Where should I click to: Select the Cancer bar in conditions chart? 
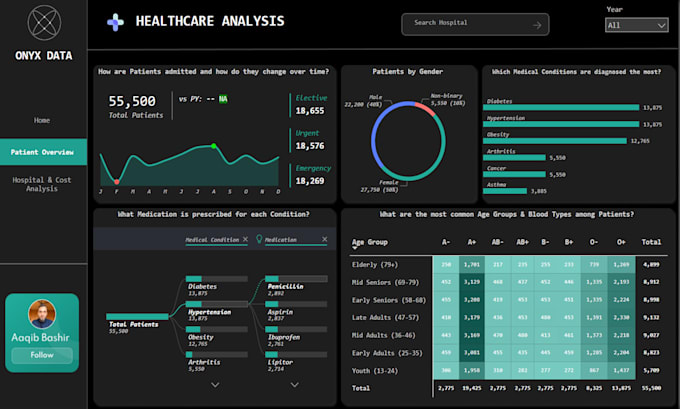point(514,174)
